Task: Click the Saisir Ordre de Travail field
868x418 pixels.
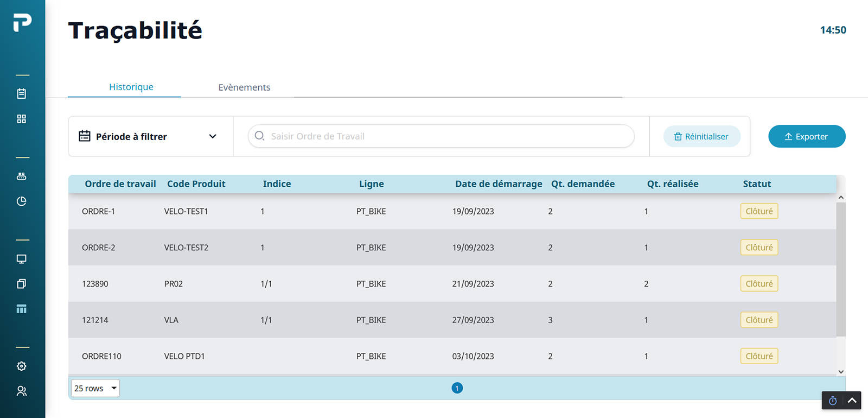Action: pos(441,136)
